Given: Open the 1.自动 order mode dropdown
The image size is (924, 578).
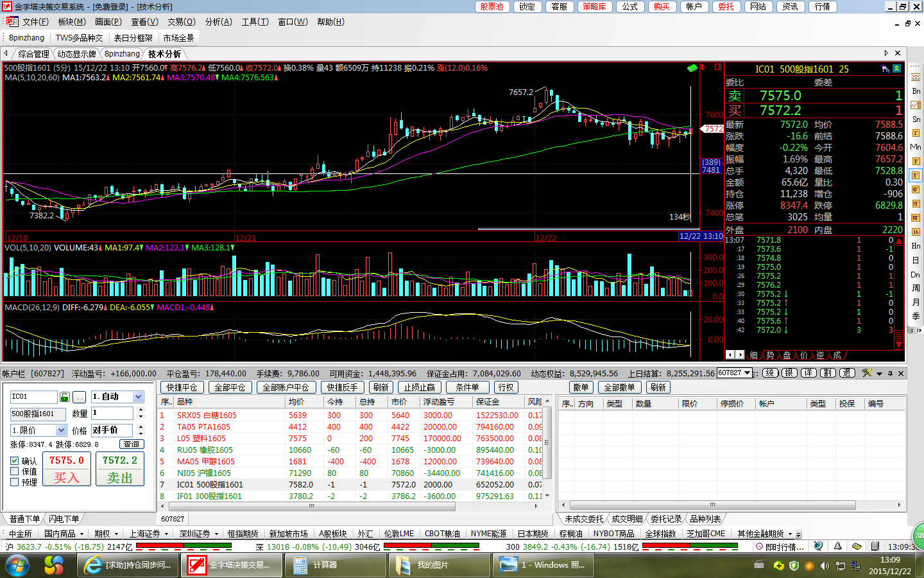Looking at the screenshot, I should [138, 397].
